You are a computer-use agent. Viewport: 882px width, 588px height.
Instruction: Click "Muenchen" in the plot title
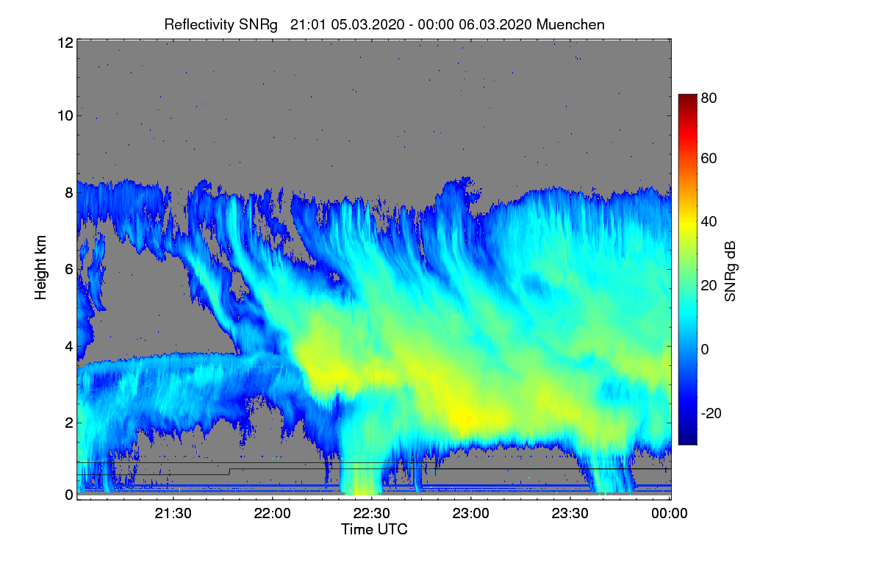[570, 24]
